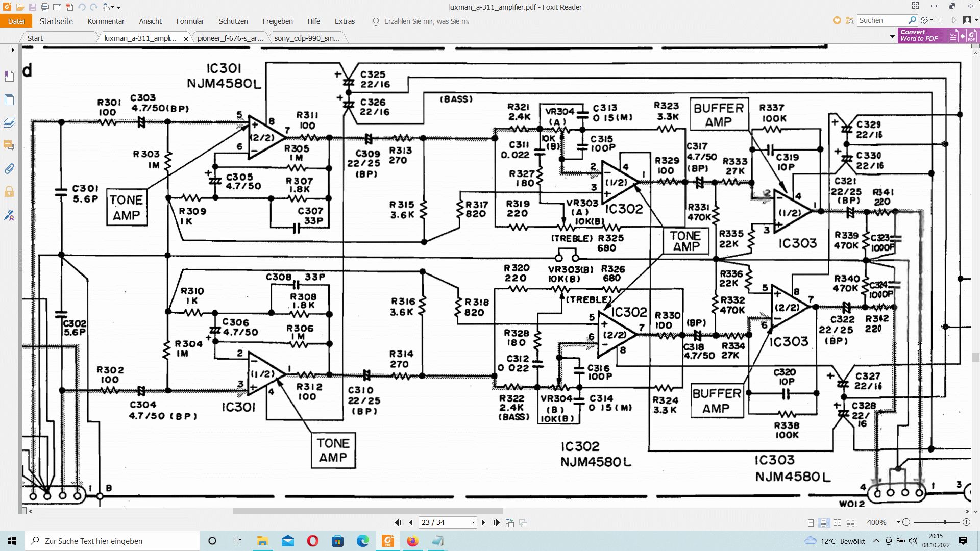Toggle continuous page view mode
The image size is (980, 551).
(824, 522)
